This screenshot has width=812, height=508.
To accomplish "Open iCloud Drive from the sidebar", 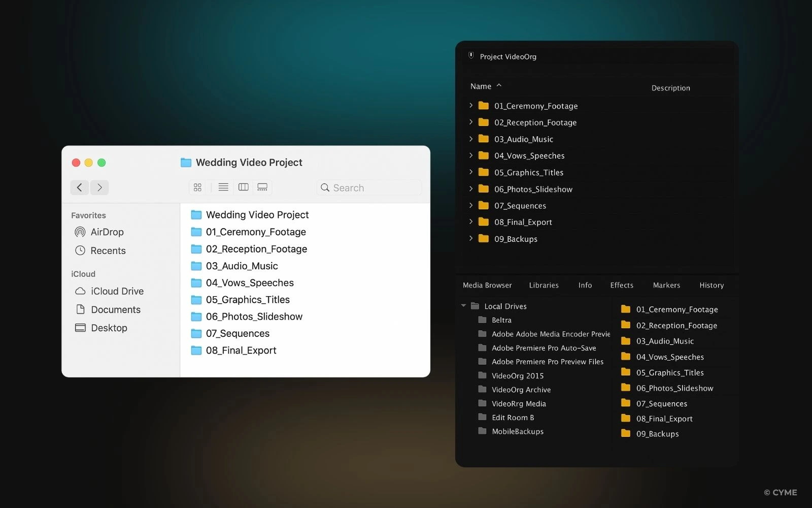I will [x=117, y=291].
